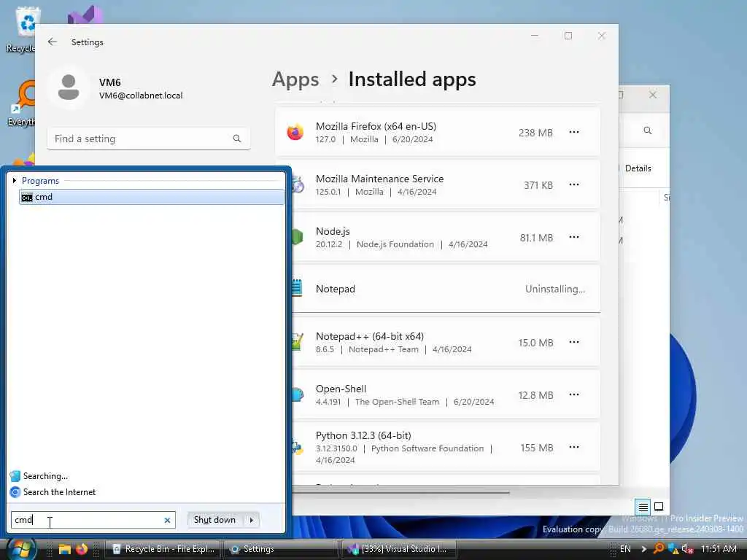Show hidden tray icons arrow
Viewport: 747px width, 560px height.
pyautogui.click(x=643, y=548)
